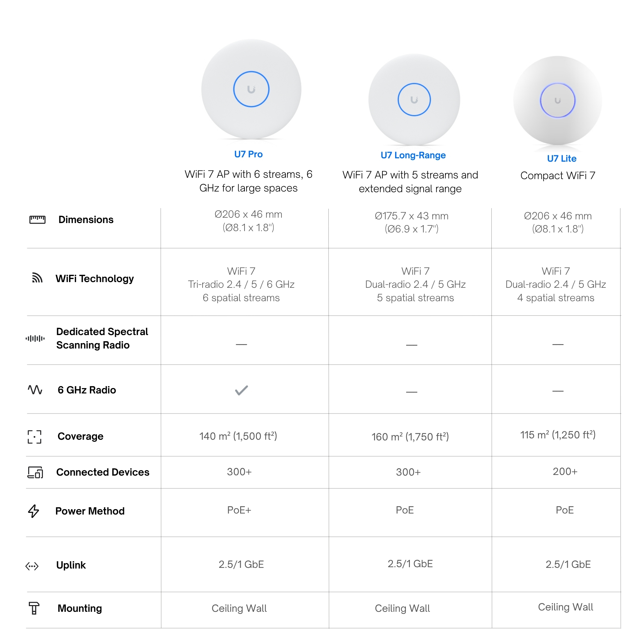Select the U7 Pro access point image
Image resolution: width=644 pixels, height=644 pixels.
click(251, 89)
